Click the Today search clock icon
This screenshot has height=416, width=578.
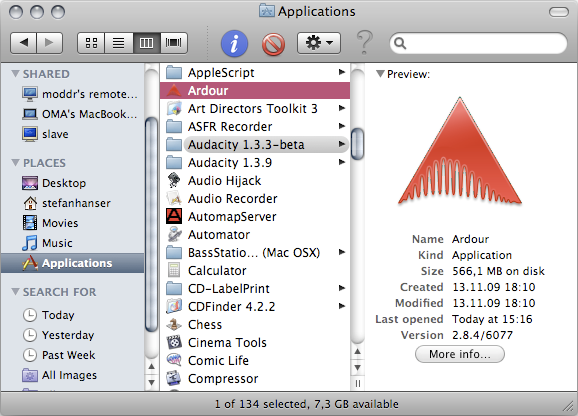click(30, 315)
